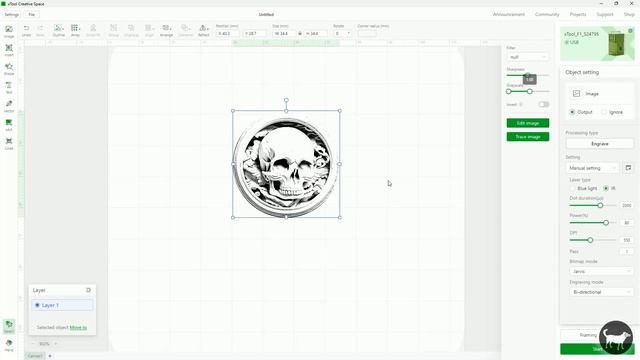Select Layer 1 in the Layer panel
The height and width of the screenshot is (360, 640).
click(62, 305)
